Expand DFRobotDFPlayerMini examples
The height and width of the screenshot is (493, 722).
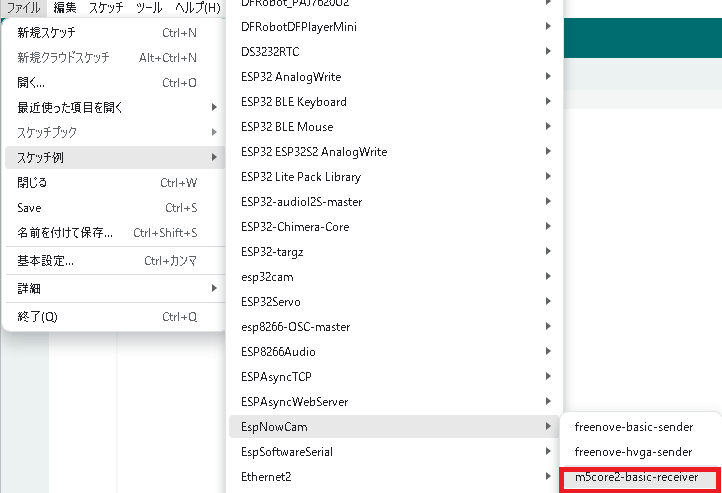coord(396,27)
